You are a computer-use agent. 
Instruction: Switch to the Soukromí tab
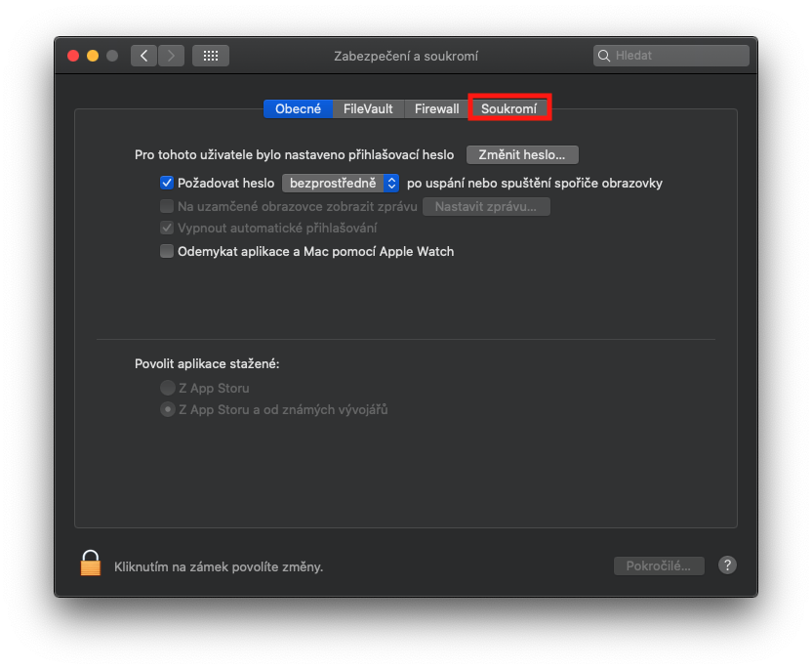click(x=509, y=108)
